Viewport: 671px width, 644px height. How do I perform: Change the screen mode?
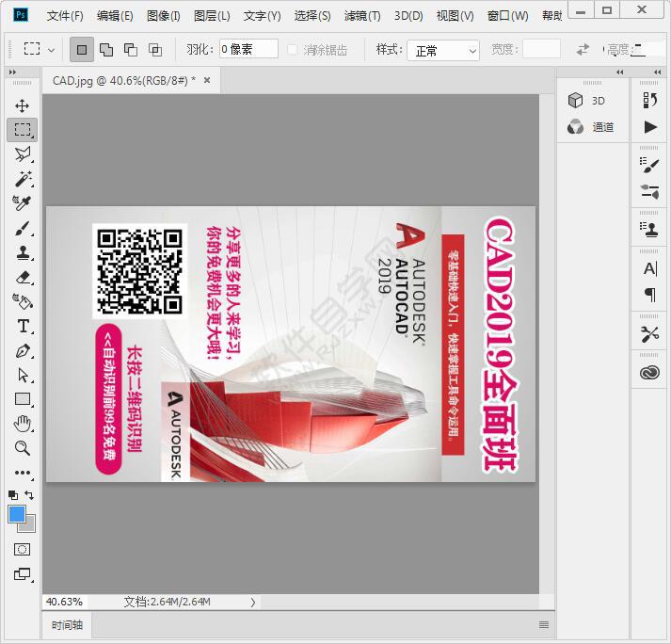click(23, 573)
